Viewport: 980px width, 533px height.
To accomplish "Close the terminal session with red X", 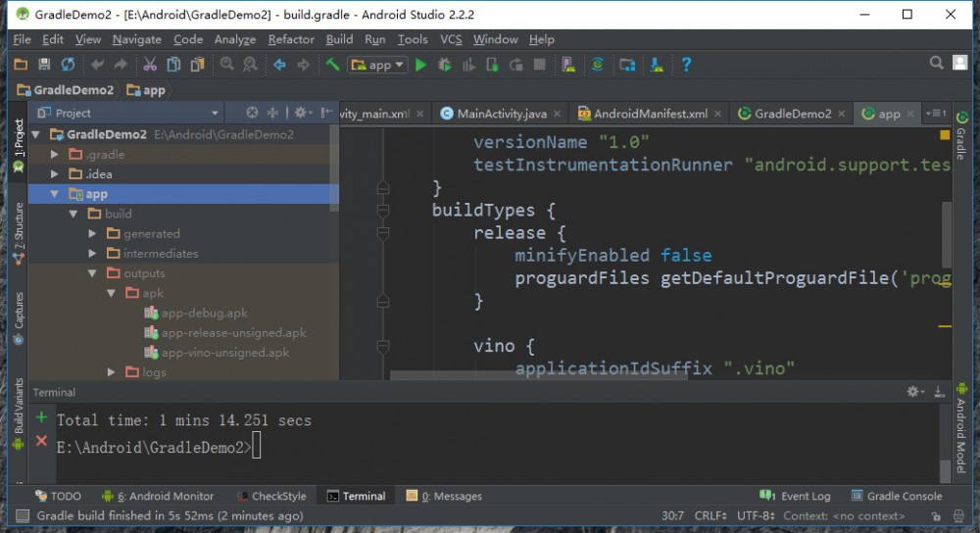I will 41,441.
